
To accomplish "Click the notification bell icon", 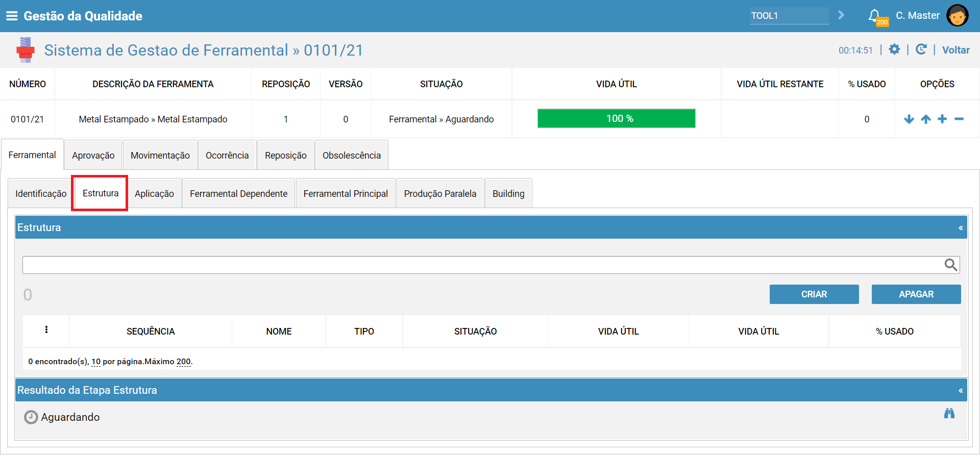I will click(x=874, y=15).
